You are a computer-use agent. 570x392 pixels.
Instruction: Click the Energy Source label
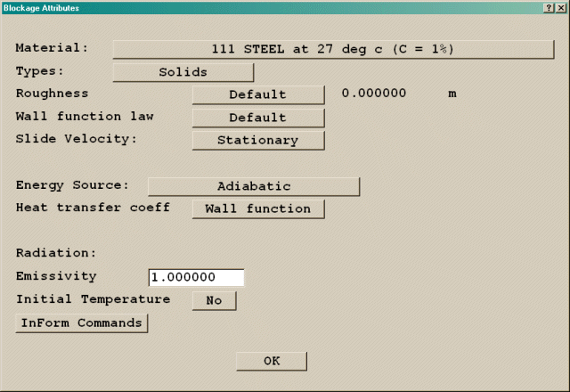(72, 185)
